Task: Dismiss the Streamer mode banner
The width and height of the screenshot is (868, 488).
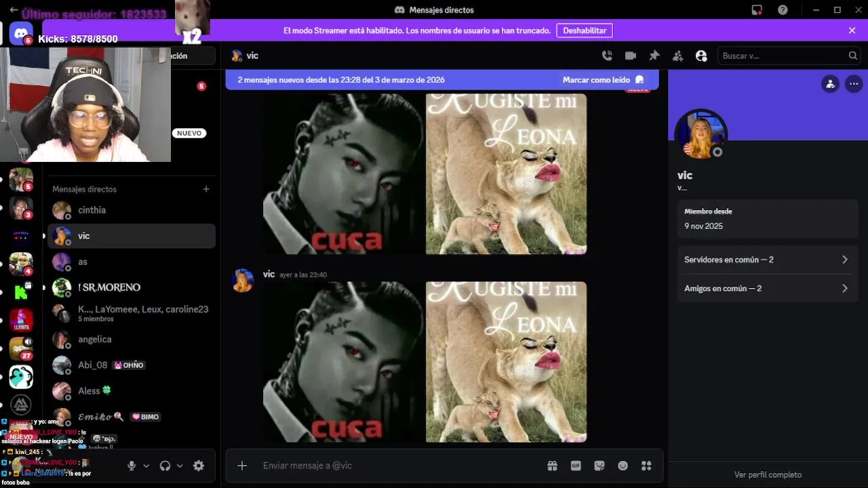Action: coord(852,30)
